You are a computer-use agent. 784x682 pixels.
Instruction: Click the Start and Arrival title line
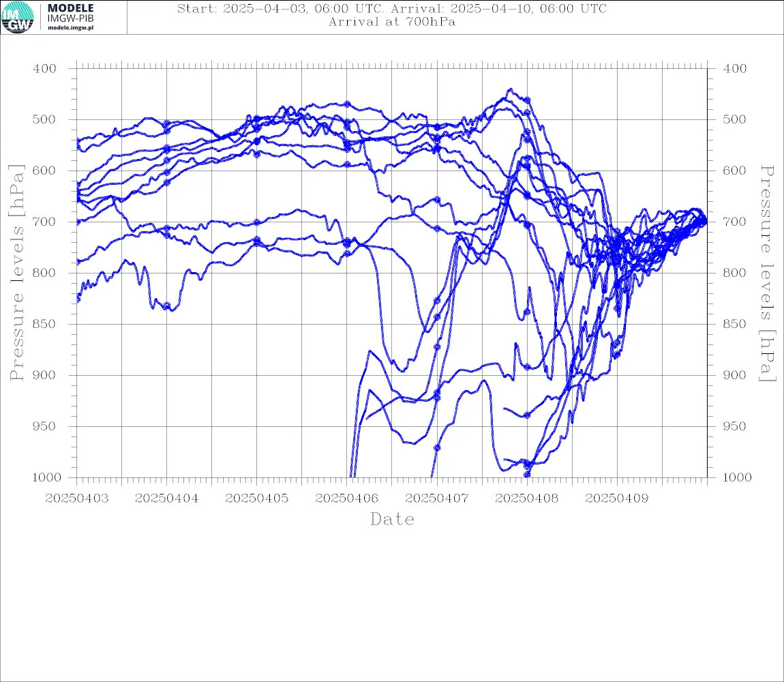click(x=392, y=8)
